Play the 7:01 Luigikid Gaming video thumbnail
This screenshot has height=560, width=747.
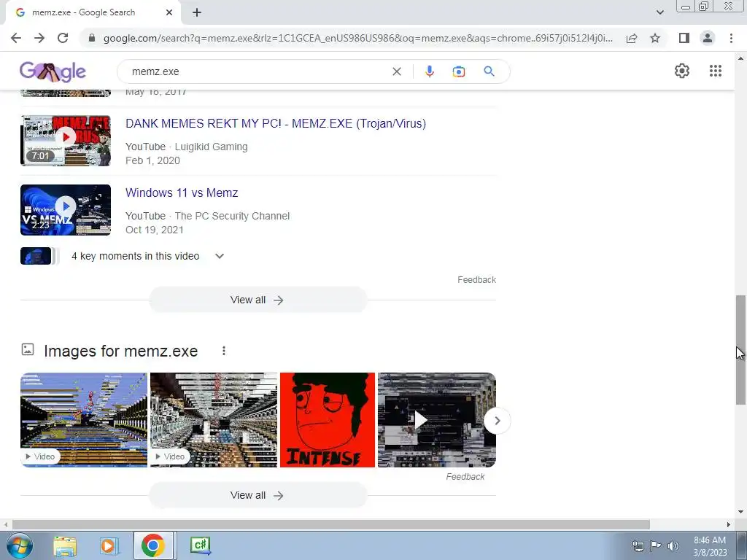point(66,141)
